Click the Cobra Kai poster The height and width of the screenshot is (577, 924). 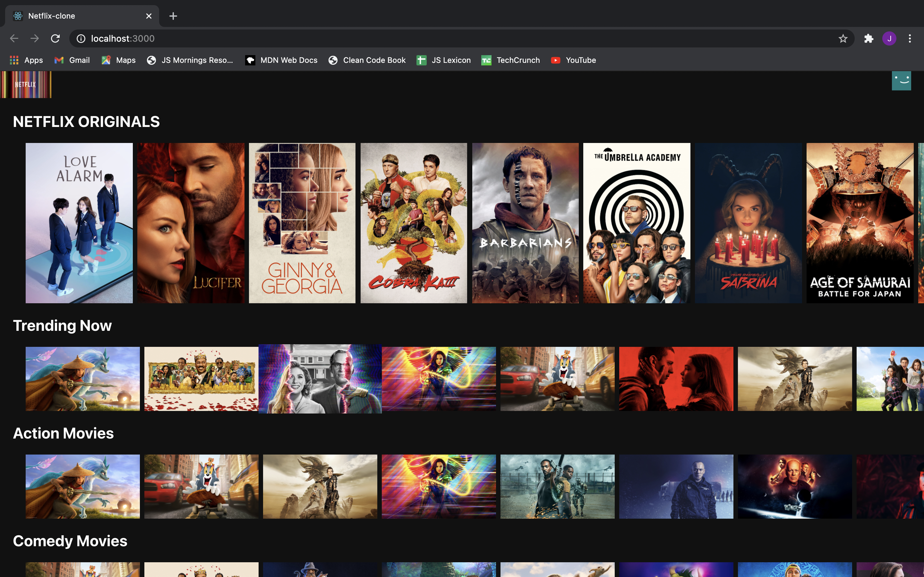click(x=414, y=223)
